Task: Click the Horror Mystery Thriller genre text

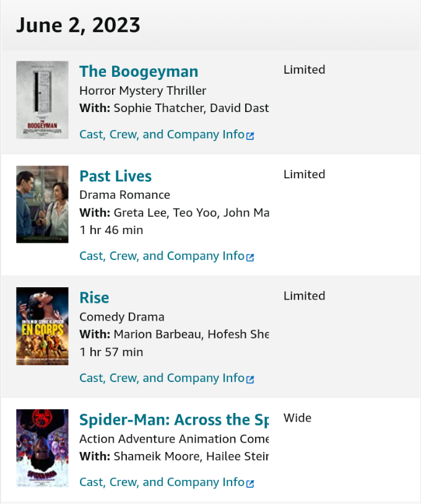Action: (142, 91)
